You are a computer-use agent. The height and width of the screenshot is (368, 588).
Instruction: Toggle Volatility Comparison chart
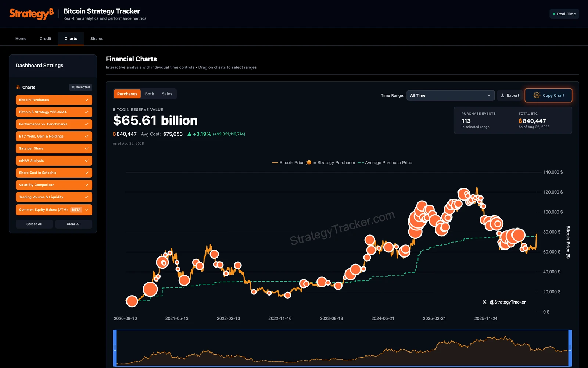[x=54, y=185]
